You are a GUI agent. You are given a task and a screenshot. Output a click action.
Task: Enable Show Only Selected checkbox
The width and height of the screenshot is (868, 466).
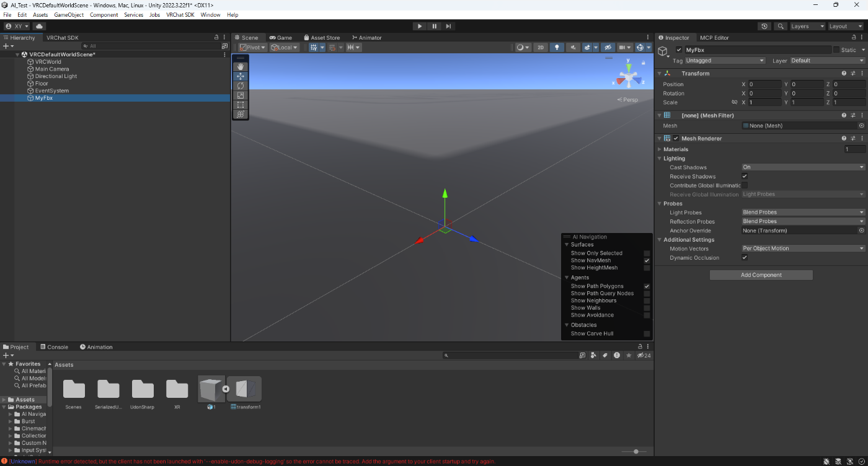(x=647, y=253)
